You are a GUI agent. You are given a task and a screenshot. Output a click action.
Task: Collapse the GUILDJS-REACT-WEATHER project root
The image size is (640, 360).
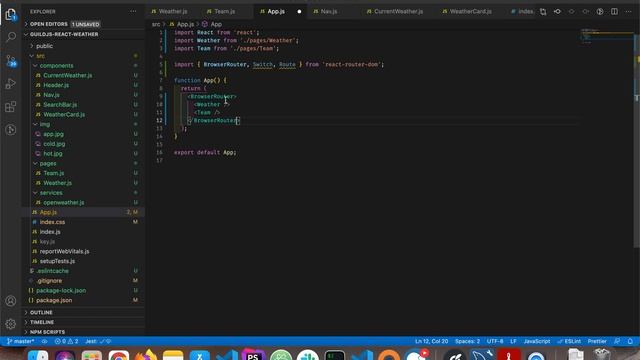point(83,34)
